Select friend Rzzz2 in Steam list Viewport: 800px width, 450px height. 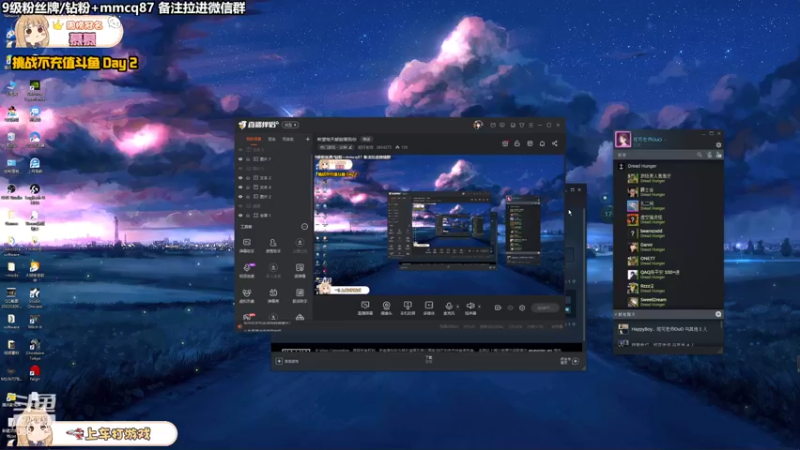pos(668,288)
